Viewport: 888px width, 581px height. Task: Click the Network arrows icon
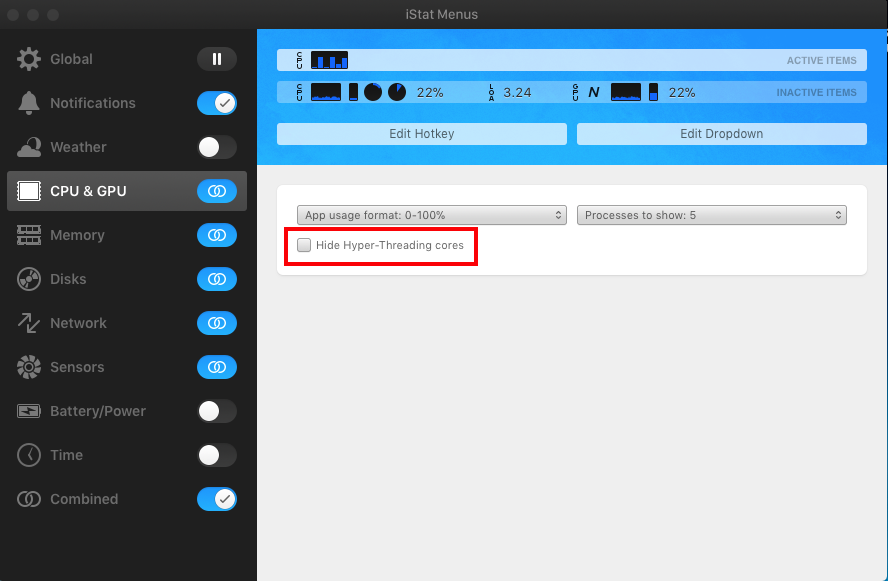pyautogui.click(x=29, y=323)
